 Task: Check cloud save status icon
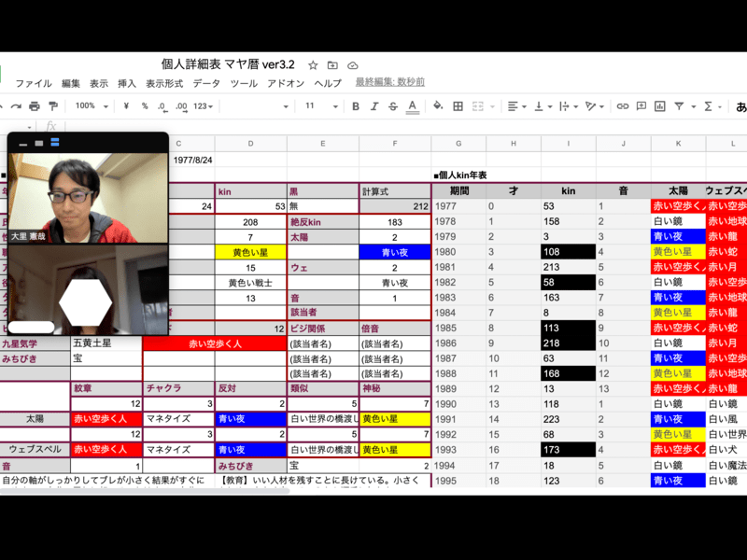(353, 65)
